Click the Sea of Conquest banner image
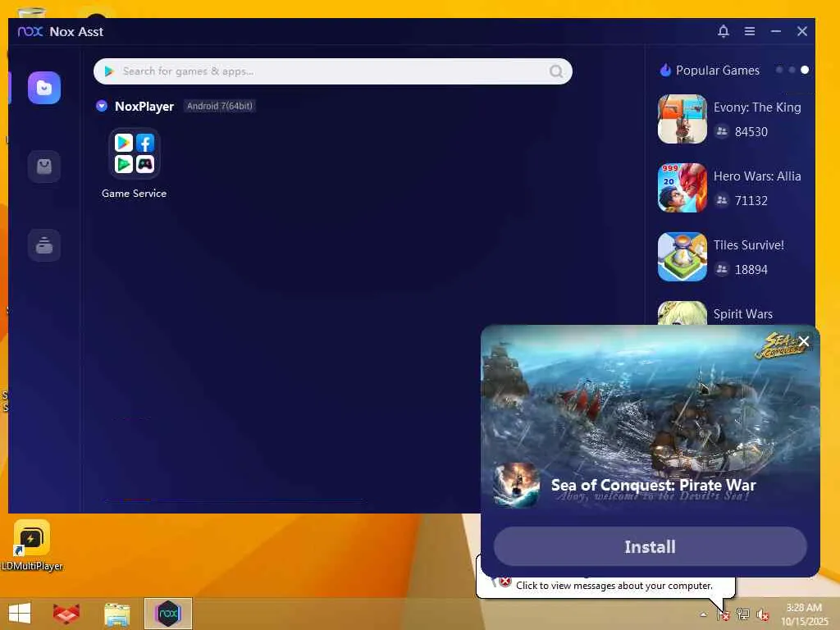 (650, 402)
